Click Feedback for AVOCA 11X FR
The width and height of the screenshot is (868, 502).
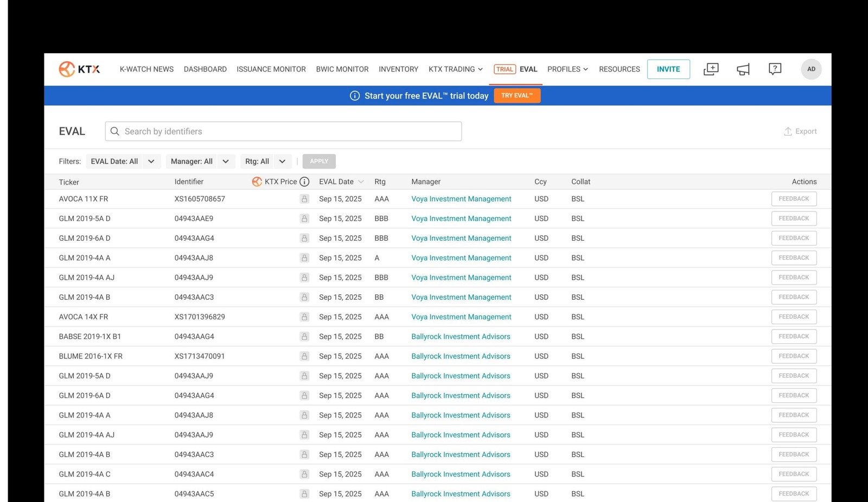click(794, 199)
